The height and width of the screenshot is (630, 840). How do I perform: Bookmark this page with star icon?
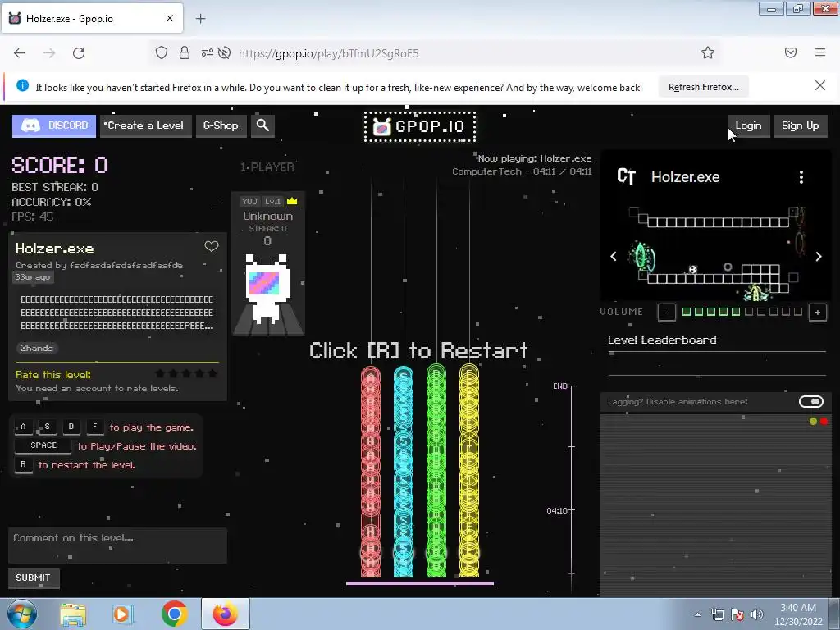(708, 53)
